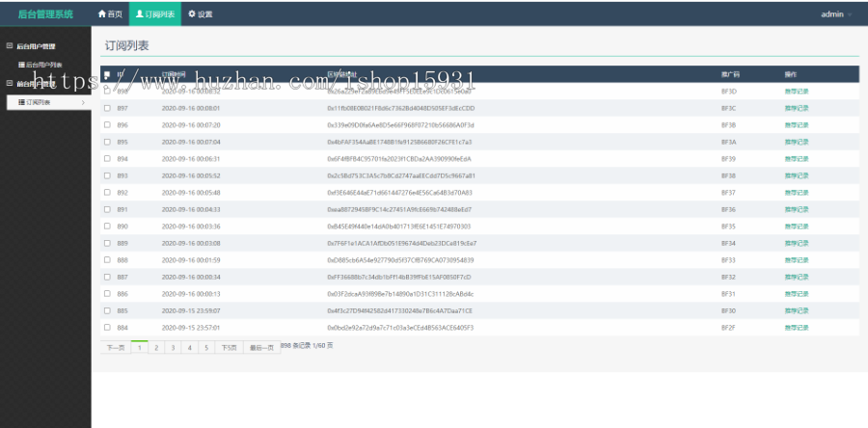
Task: Advance with the 下5页 button
Action: point(229,347)
